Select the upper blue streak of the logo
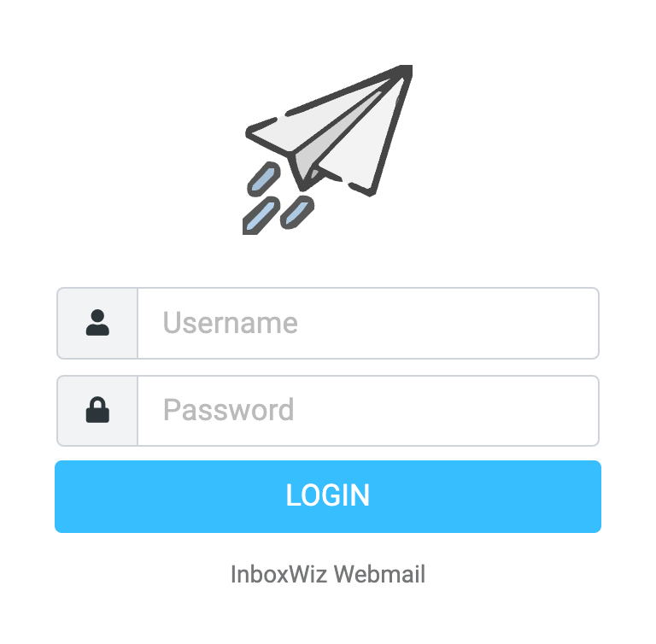 264,179
